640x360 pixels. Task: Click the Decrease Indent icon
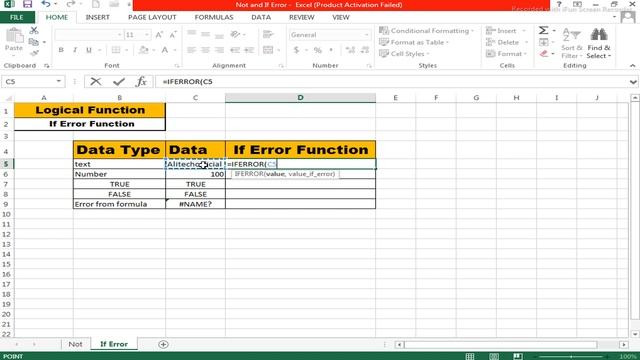[x=235, y=50]
